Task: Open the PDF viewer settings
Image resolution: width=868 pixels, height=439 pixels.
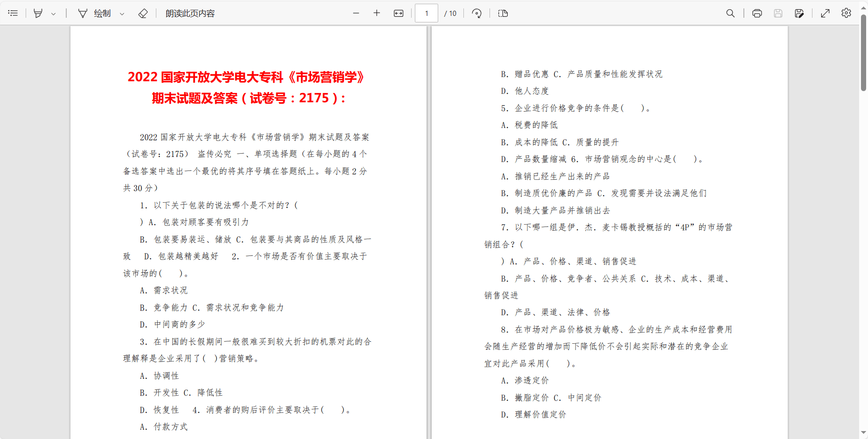Action: click(x=846, y=13)
